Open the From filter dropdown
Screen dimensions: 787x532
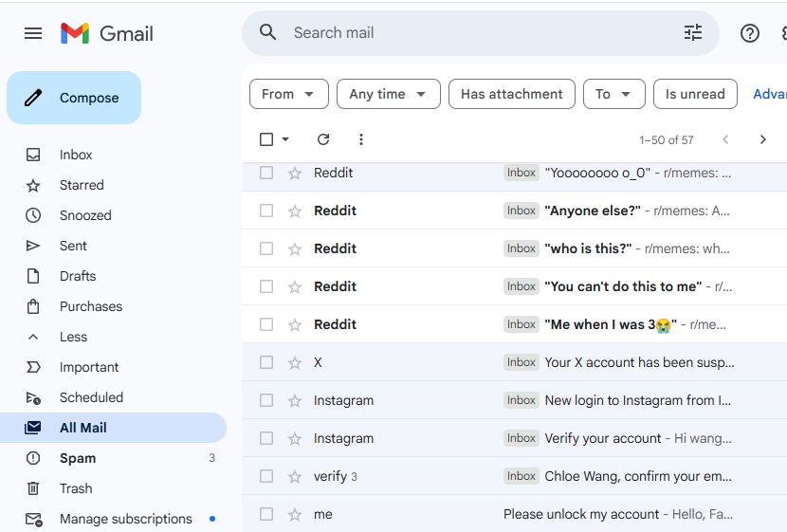tap(288, 94)
